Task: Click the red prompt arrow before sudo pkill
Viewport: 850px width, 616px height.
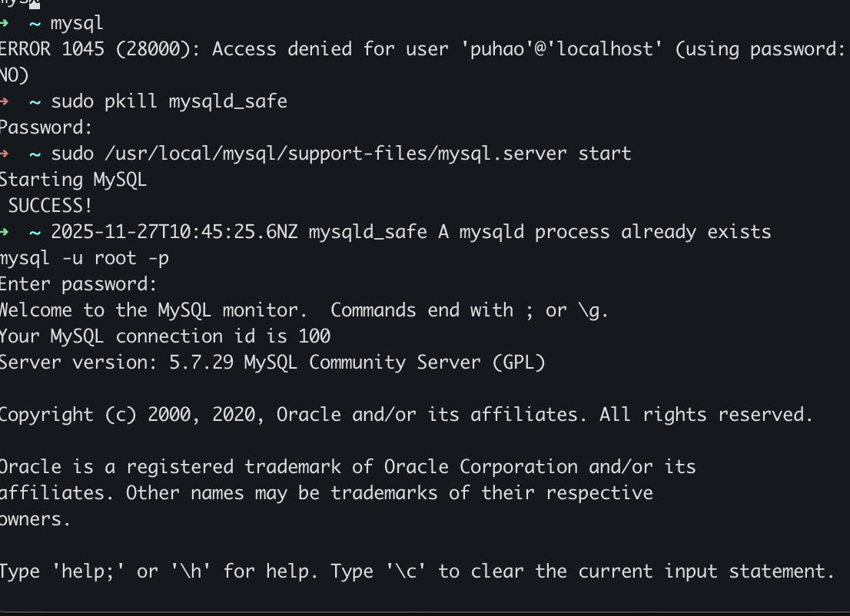Action: tap(4, 101)
